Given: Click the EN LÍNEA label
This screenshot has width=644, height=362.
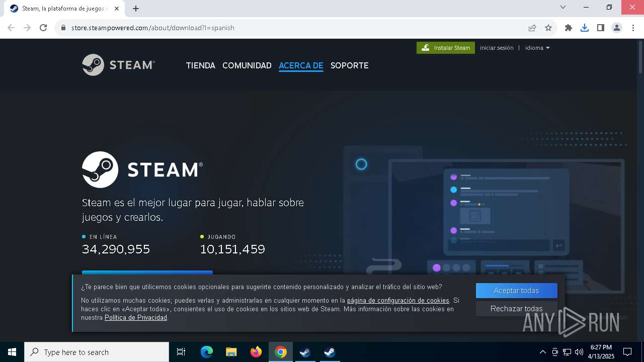Looking at the screenshot, I should 103,237.
